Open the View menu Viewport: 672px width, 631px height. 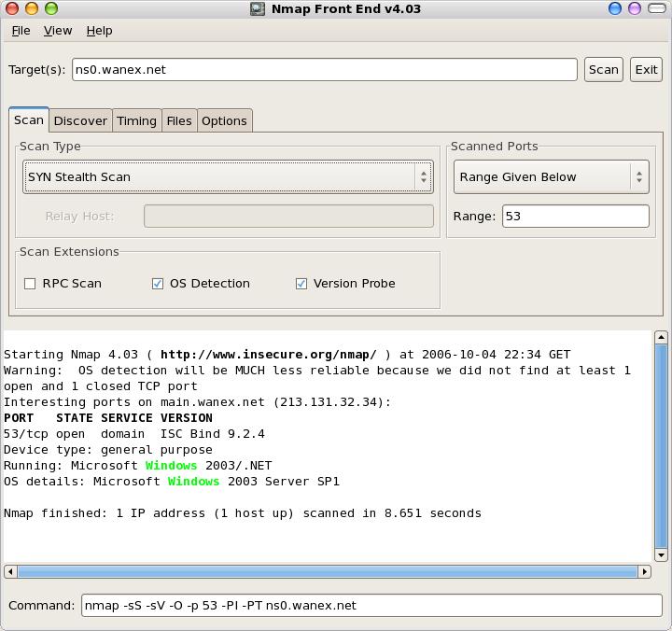click(x=58, y=31)
